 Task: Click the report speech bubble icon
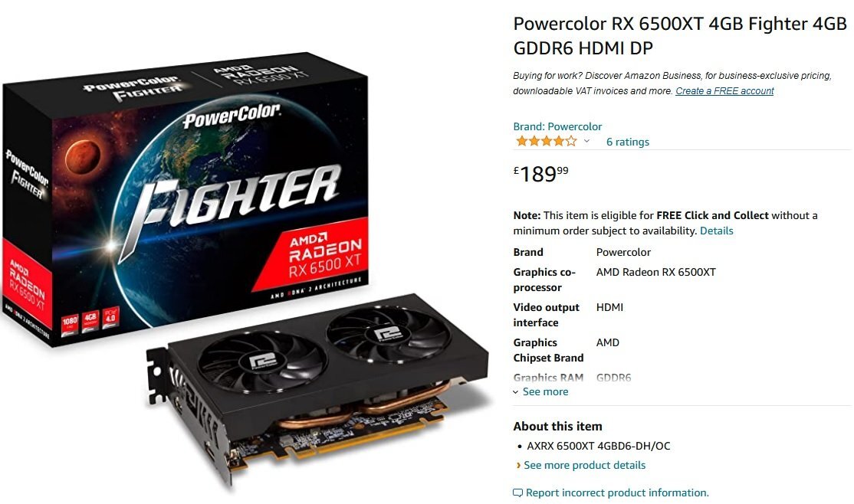[517, 493]
